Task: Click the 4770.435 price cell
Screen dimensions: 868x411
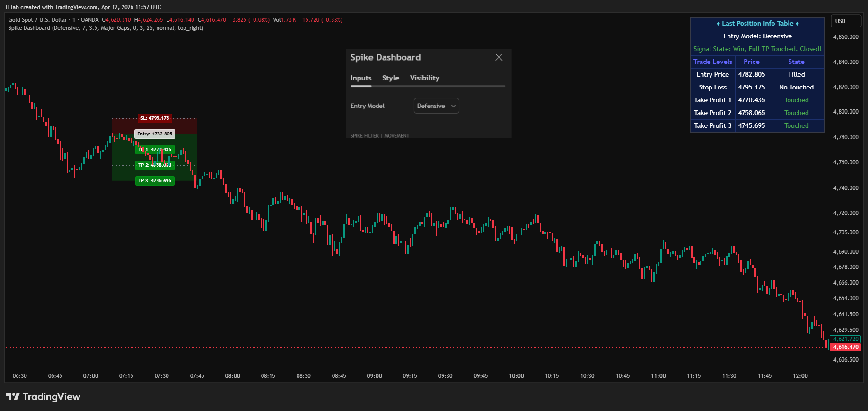Action: tap(752, 100)
